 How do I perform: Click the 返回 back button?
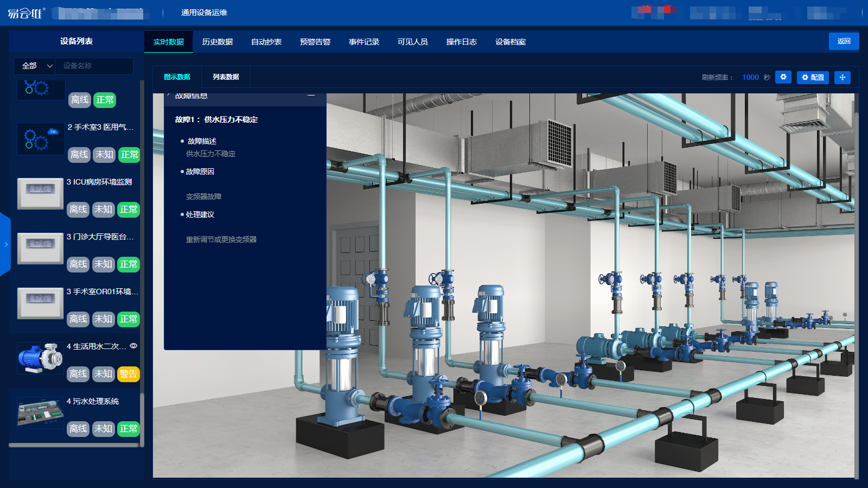(844, 41)
